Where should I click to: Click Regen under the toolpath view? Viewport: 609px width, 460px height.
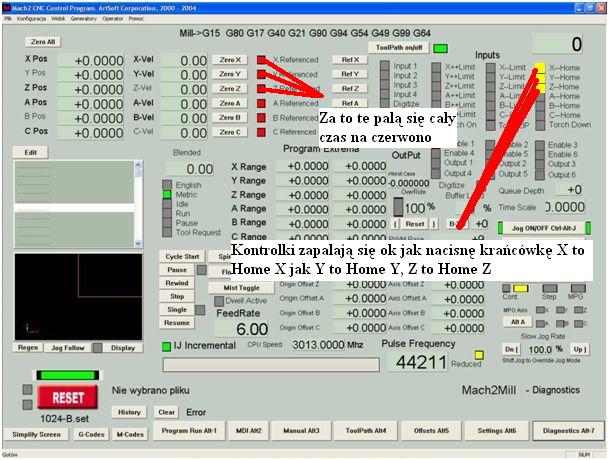(x=28, y=347)
